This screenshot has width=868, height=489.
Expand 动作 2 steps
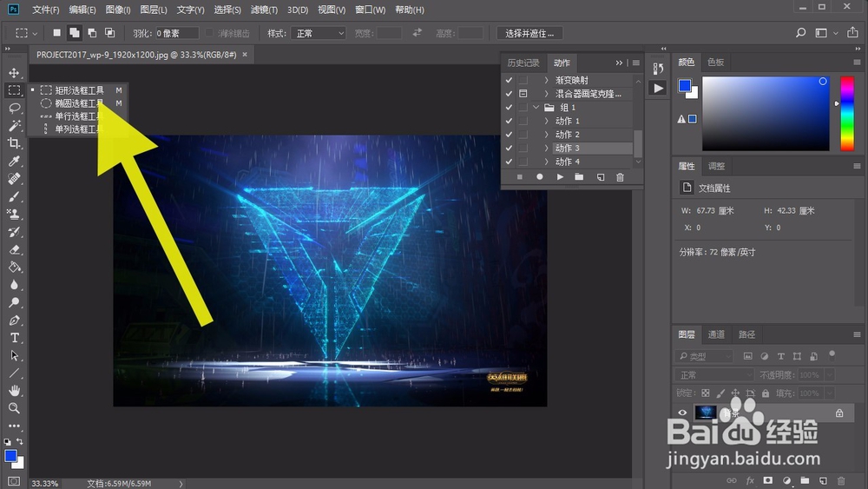(x=546, y=135)
